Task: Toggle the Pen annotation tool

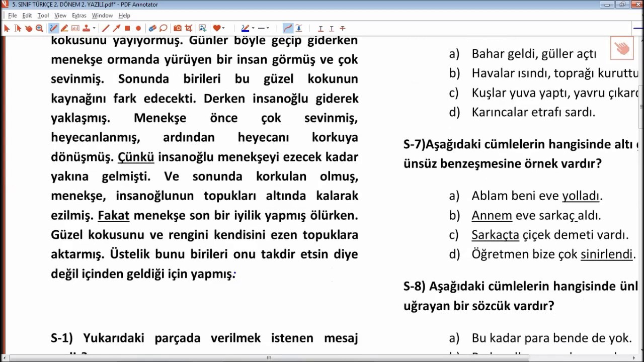Action: (53, 29)
